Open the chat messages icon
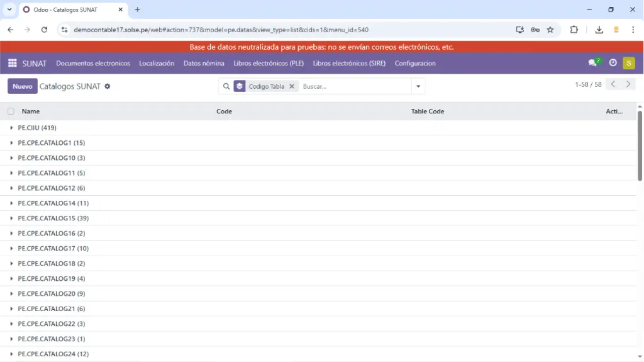The height and width of the screenshot is (362, 644). tap(592, 63)
